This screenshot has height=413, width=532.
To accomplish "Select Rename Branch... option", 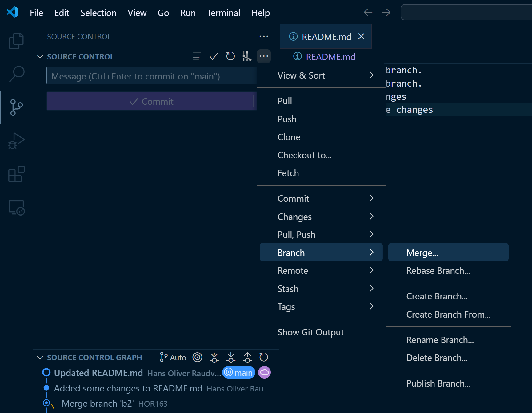I will [x=448, y=340].
